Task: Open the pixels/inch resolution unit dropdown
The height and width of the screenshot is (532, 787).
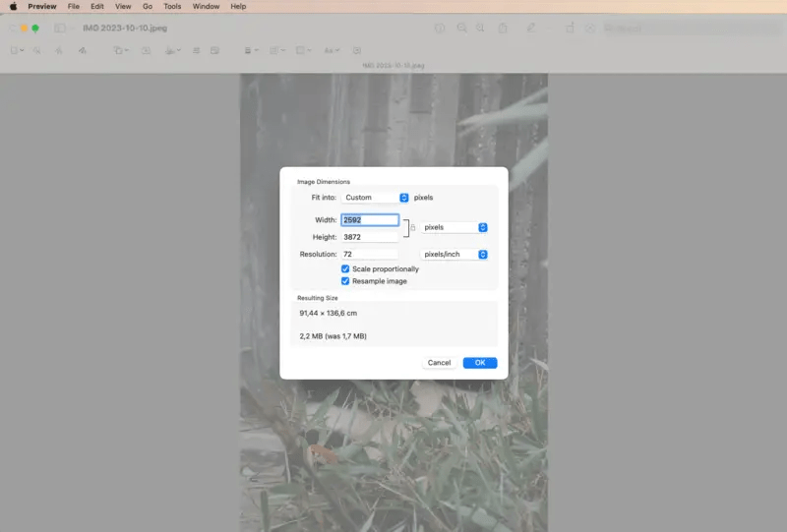Action: pos(454,255)
